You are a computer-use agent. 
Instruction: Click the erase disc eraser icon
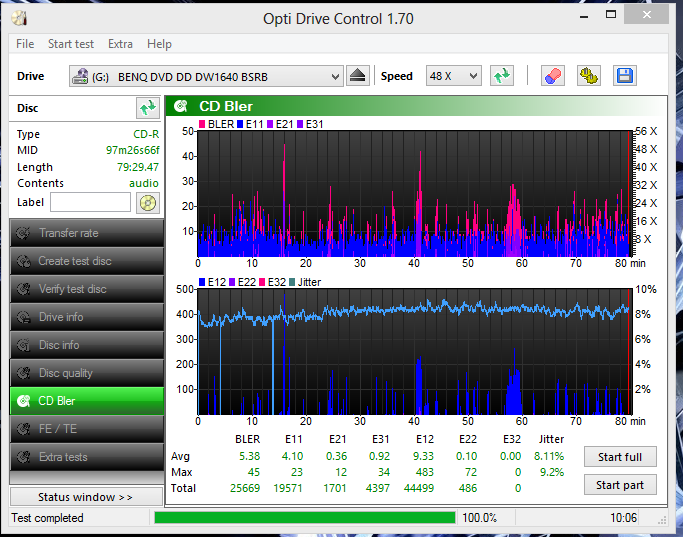pyautogui.click(x=553, y=76)
